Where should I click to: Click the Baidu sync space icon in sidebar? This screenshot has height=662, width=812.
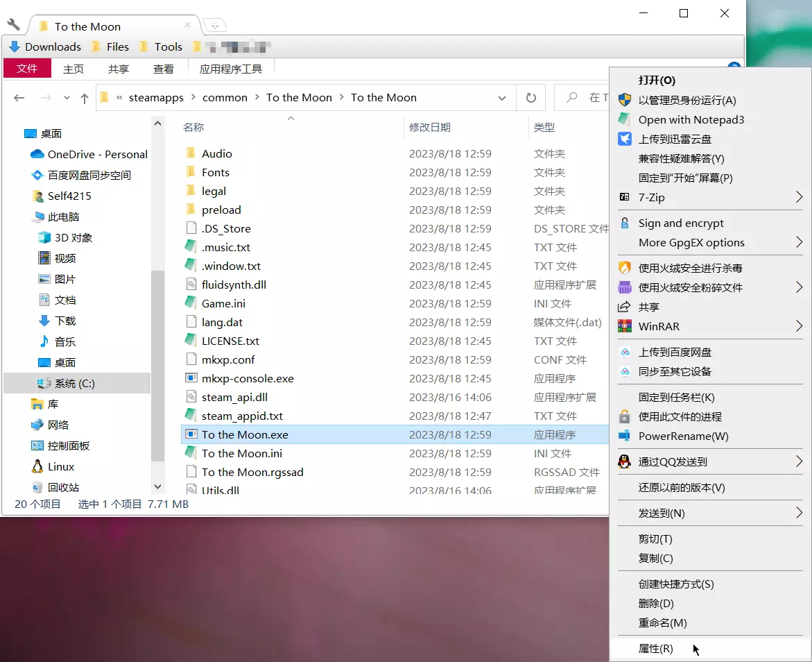pos(37,176)
